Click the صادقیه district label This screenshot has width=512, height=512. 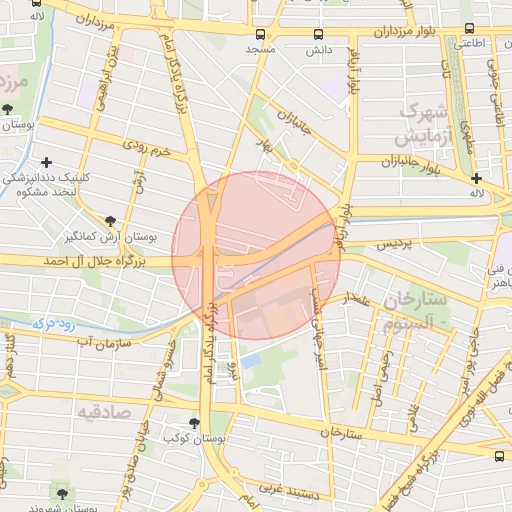tap(104, 413)
